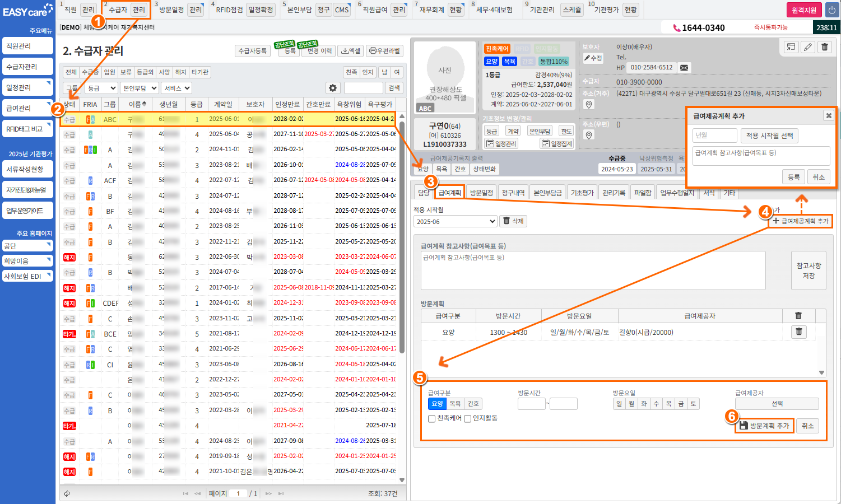Open the 본인부담 filter dropdown

click(x=140, y=88)
